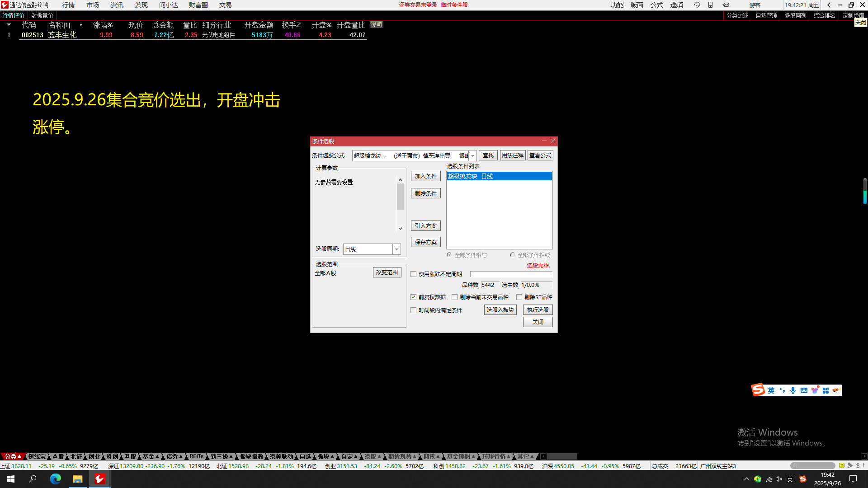Click the 计算参数 panel scrollbar
The image size is (868, 488).
click(400, 197)
